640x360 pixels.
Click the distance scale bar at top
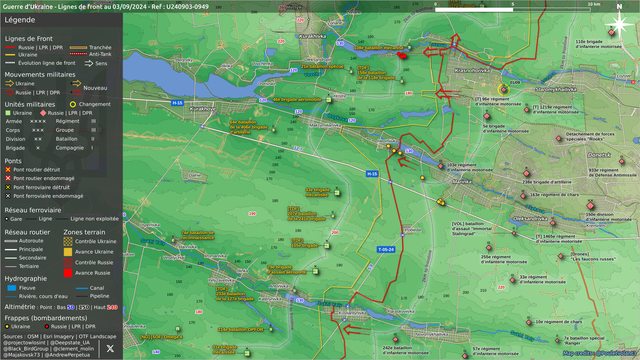point(513,9)
